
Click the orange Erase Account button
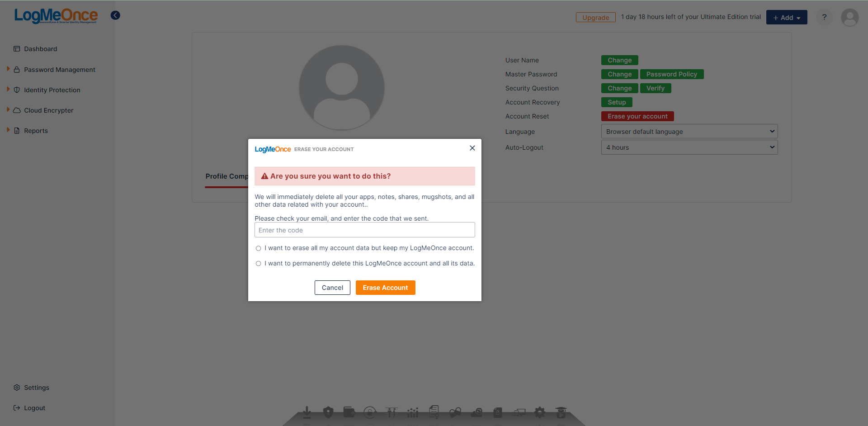click(385, 288)
